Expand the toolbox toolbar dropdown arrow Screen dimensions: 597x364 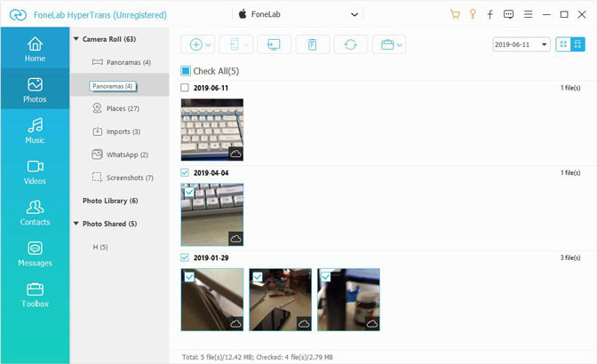coord(400,45)
